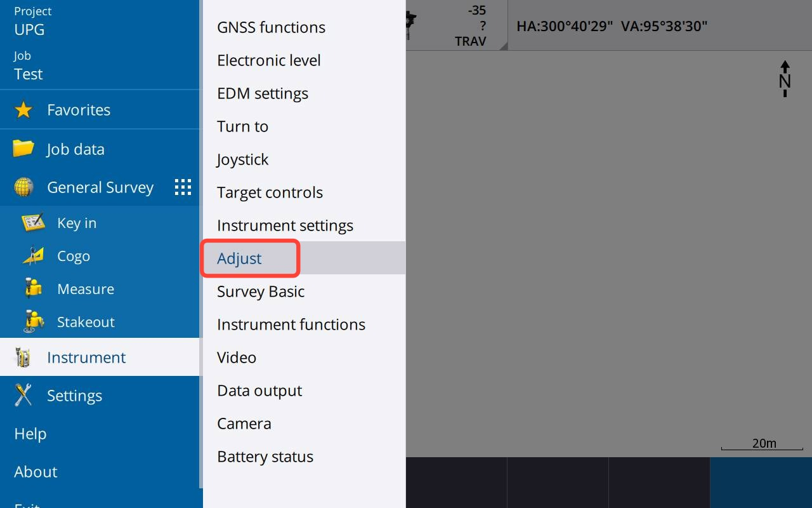This screenshot has width=812, height=508.
Task: Click the north arrow on the map
Action: pos(785,79)
